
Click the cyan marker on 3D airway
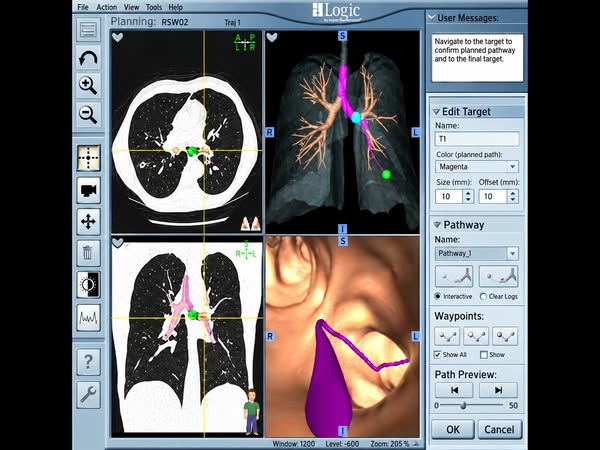click(356, 117)
